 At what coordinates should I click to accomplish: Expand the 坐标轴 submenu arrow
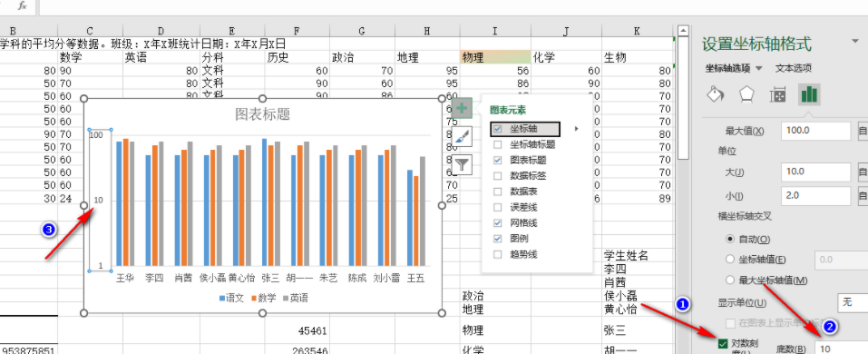coord(576,129)
